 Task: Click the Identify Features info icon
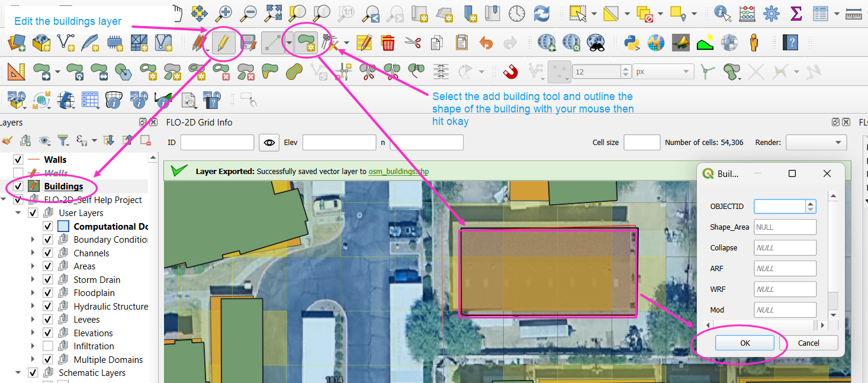(x=721, y=12)
